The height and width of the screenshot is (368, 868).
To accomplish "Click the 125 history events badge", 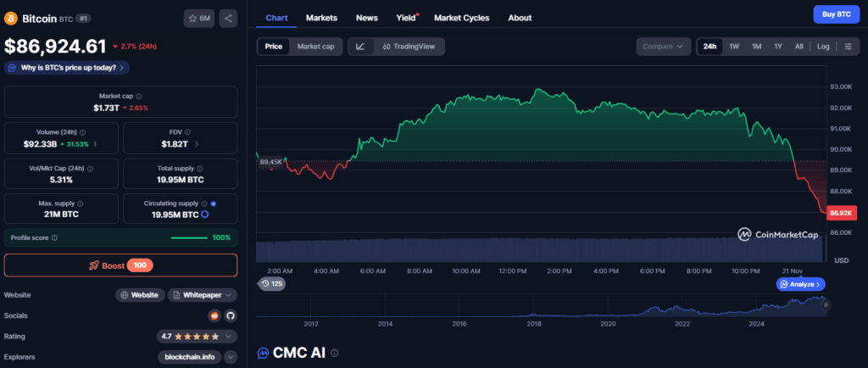I will (x=272, y=283).
